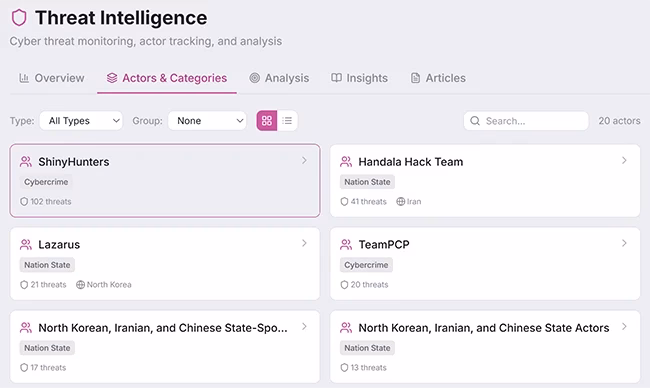Click the search magnifier icon
The height and width of the screenshot is (388, 650).
tap(475, 121)
